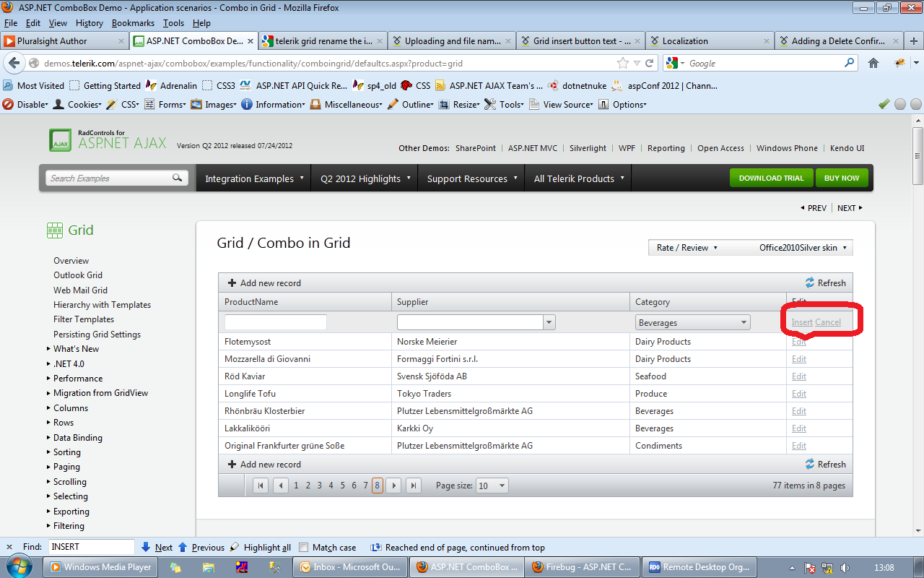Open the Bookmarks menu
Image resolution: width=924 pixels, height=578 pixels.
133,23
